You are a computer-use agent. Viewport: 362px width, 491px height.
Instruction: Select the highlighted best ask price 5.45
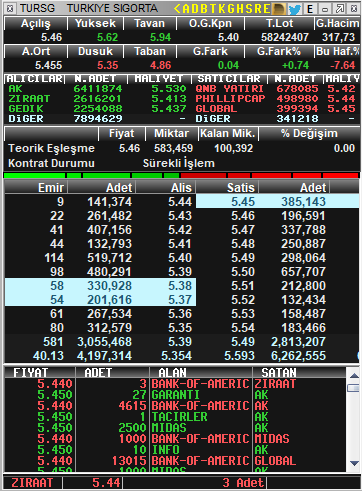click(243, 202)
